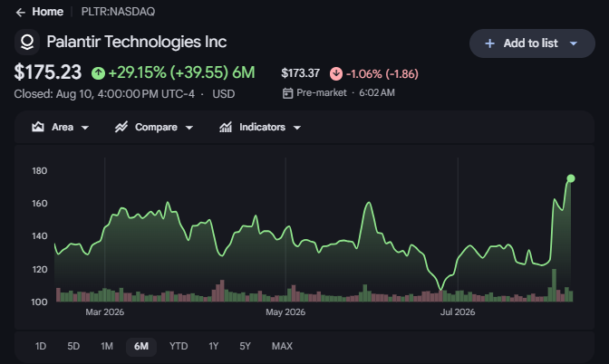Open the Compare dropdown
Viewport: 609px width, 364px height.
pos(154,128)
